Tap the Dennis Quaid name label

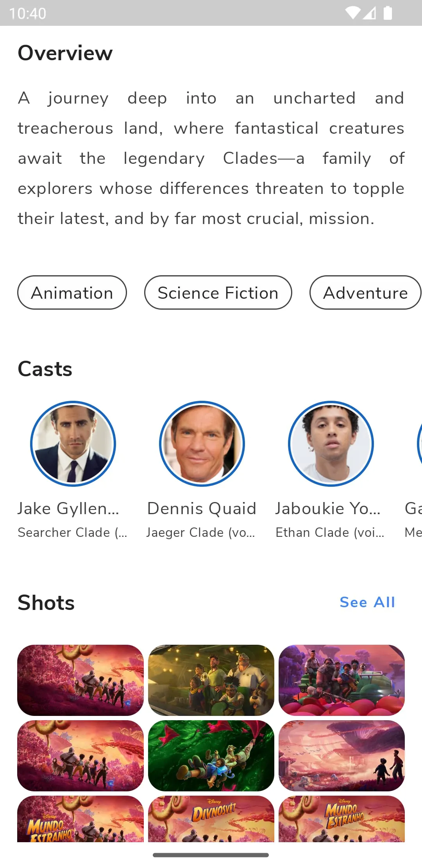(x=202, y=508)
